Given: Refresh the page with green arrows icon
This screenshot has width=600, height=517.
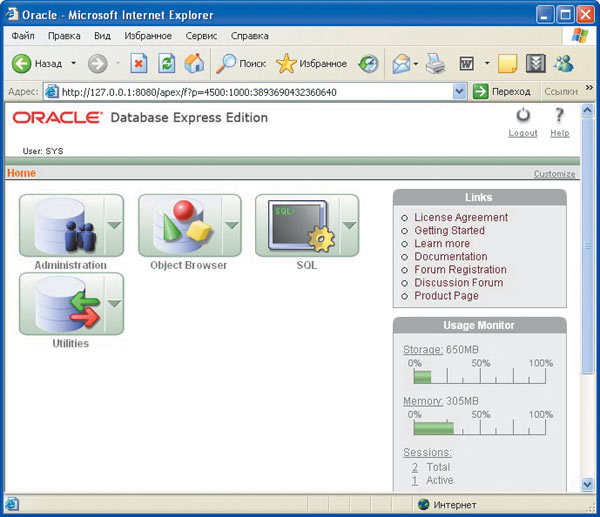Looking at the screenshot, I should (167, 63).
